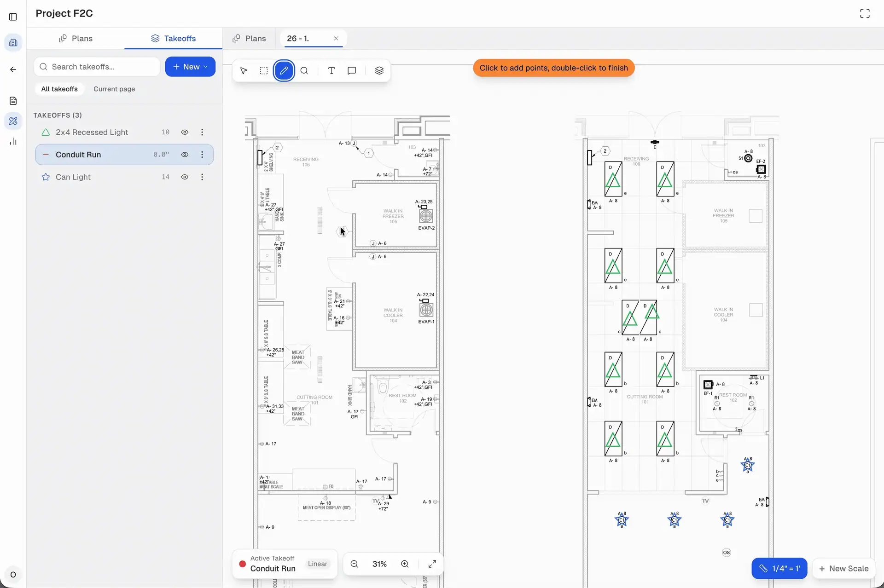884x588 pixels.
Task: Select the magnifier search tool
Action: click(304, 71)
